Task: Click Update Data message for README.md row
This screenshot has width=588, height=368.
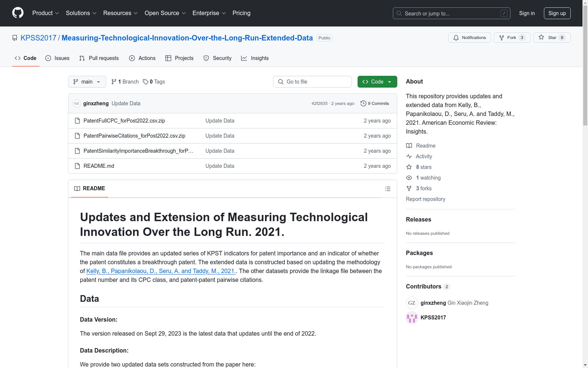Action: [x=220, y=166]
